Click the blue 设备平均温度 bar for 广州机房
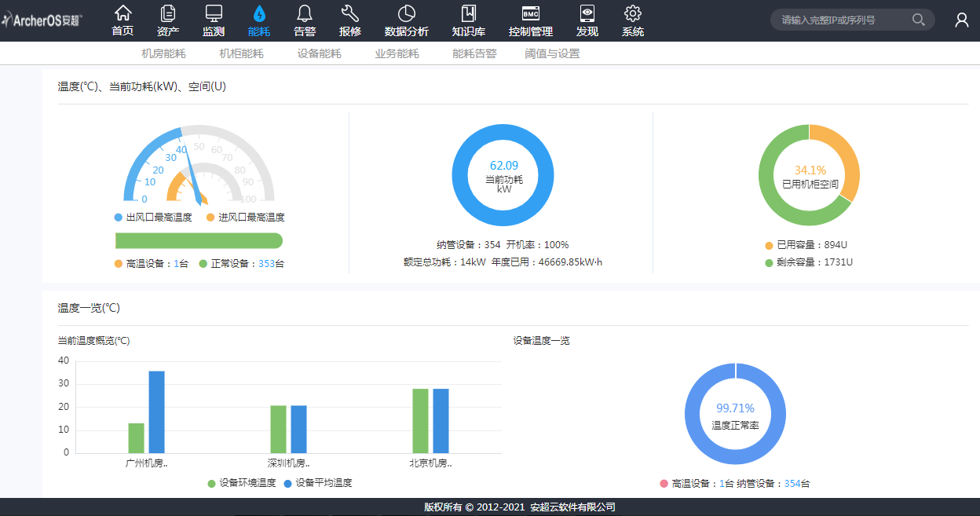 pos(157,412)
